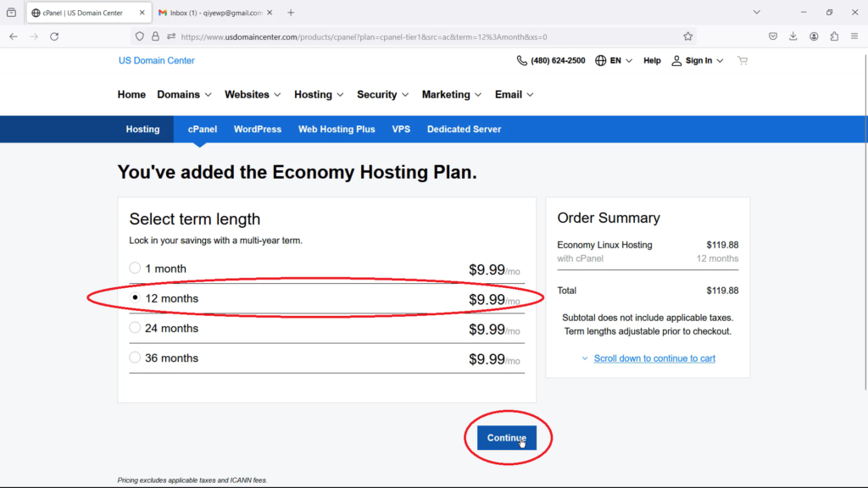Open the list all tabs chevron
The image size is (868, 488).
pyautogui.click(x=757, y=12)
